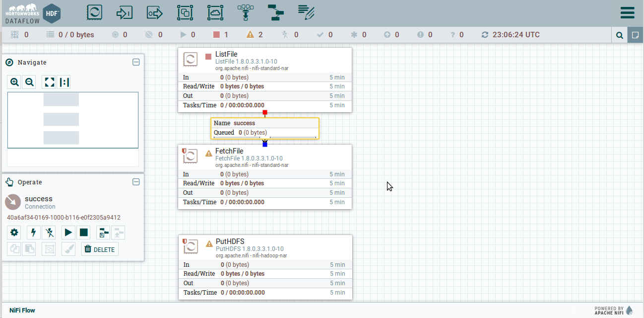Click the connection ID text in Operate

64,218
